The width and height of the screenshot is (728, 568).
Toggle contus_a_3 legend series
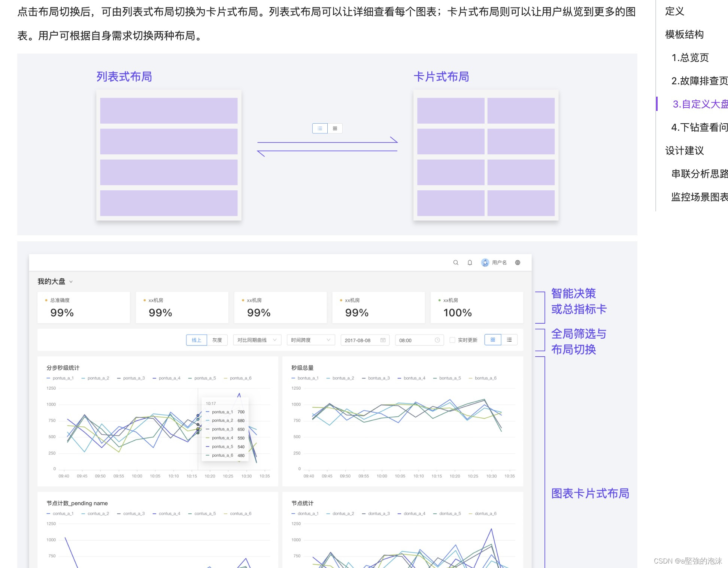click(x=131, y=514)
